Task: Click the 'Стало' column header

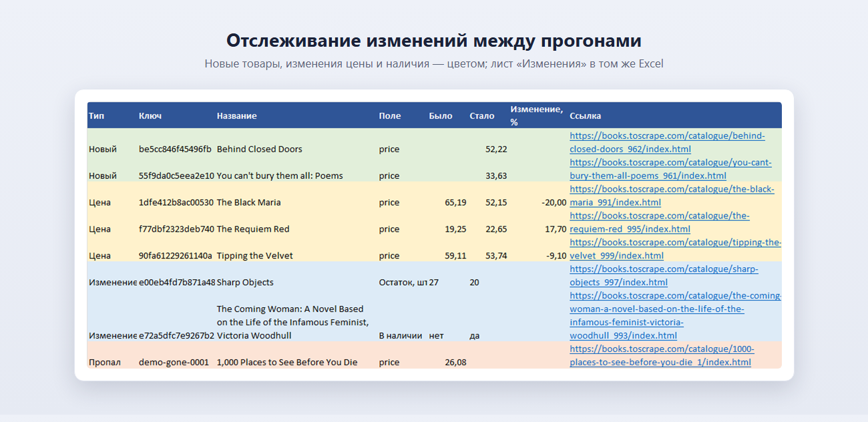Action: tap(482, 116)
